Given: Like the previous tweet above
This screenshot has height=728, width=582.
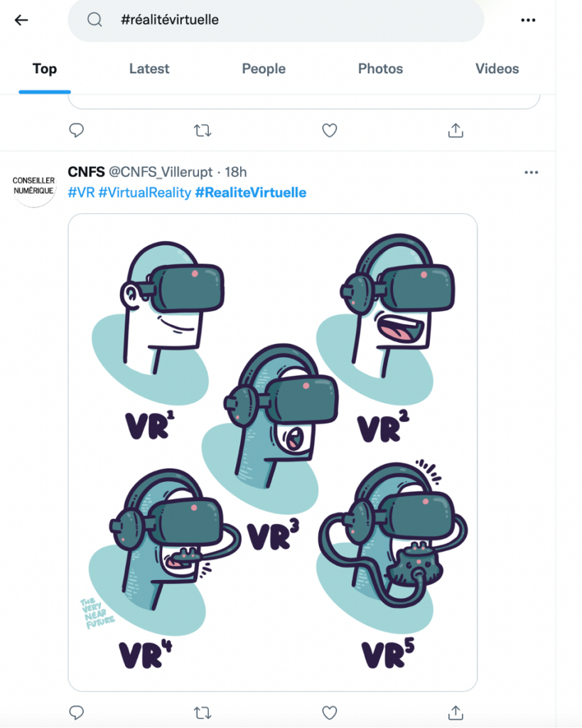Looking at the screenshot, I should pos(329,131).
